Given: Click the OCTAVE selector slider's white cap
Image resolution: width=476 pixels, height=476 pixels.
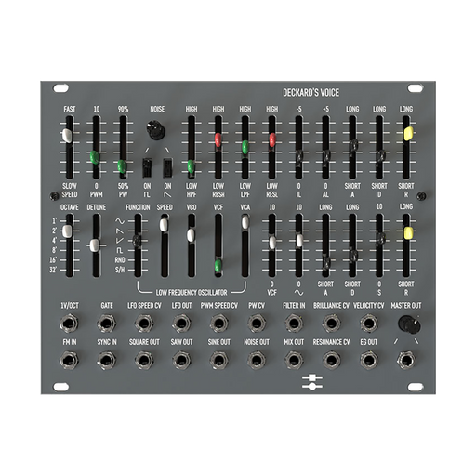Looking at the screenshot, I should [67, 231].
